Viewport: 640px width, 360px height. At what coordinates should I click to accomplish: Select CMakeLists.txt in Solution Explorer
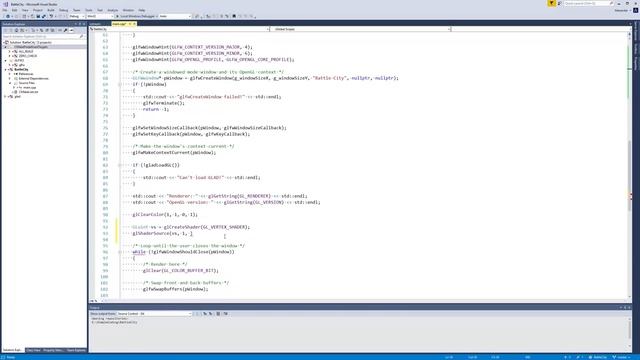[28, 92]
